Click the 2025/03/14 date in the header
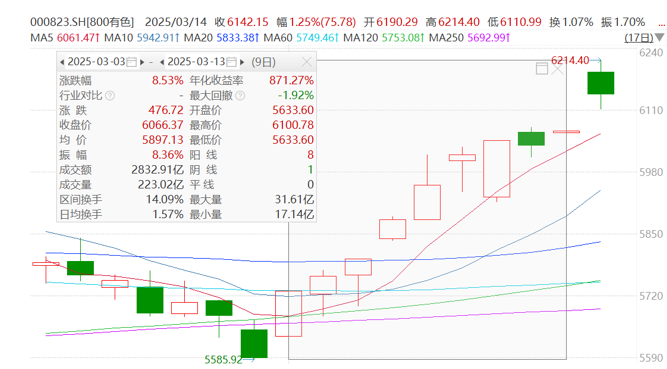Viewport: 667px width, 369px height. (x=176, y=22)
